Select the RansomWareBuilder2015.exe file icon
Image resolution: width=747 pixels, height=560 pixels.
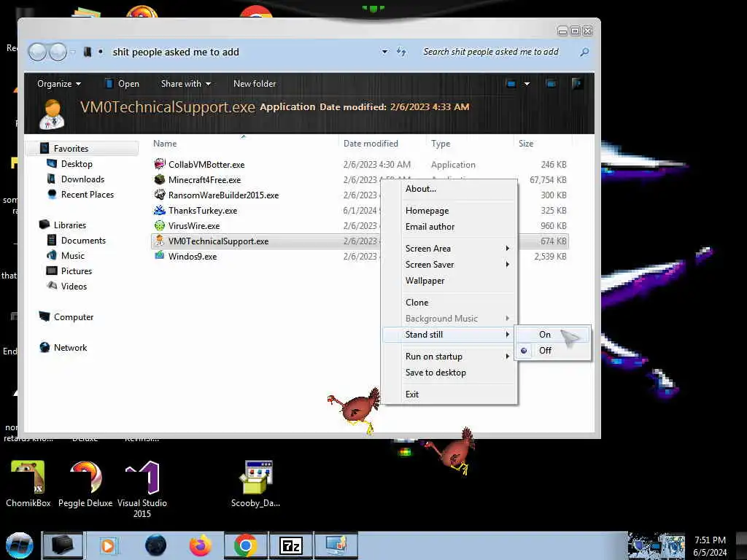(x=160, y=195)
